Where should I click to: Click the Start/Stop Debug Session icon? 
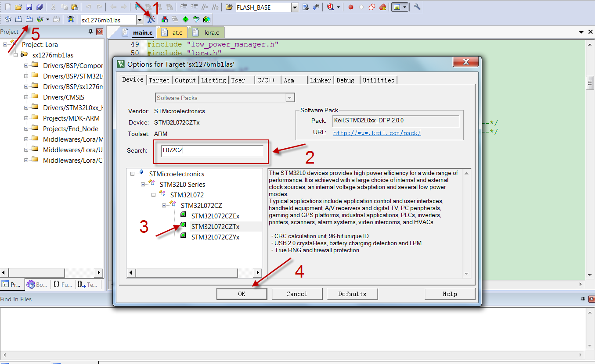click(330, 7)
